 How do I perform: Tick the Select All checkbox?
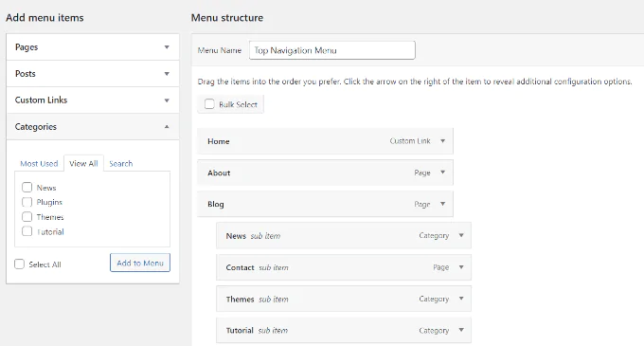click(19, 264)
